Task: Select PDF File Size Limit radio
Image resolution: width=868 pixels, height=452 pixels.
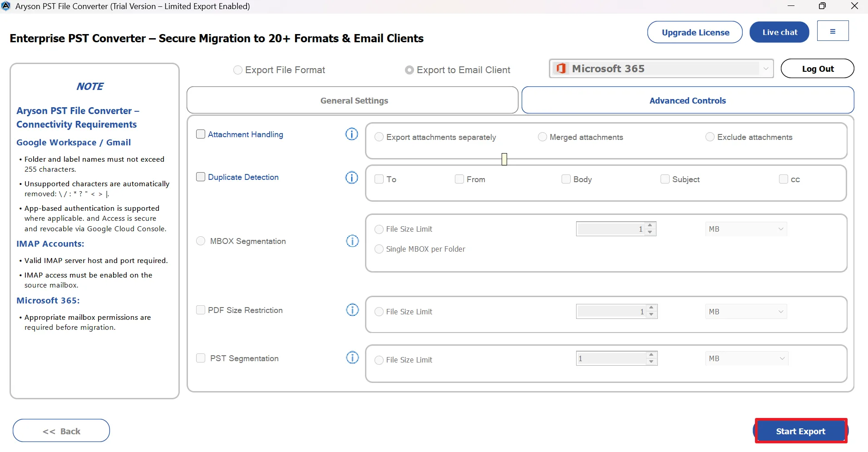Action: click(379, 312)
